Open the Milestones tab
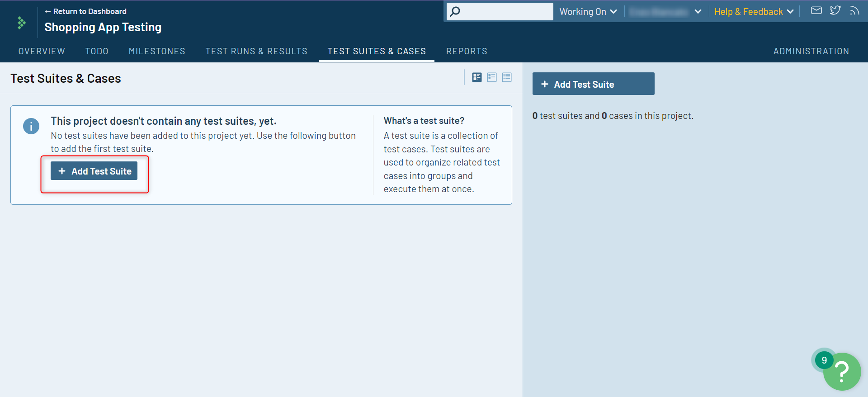 pos(157,51)
